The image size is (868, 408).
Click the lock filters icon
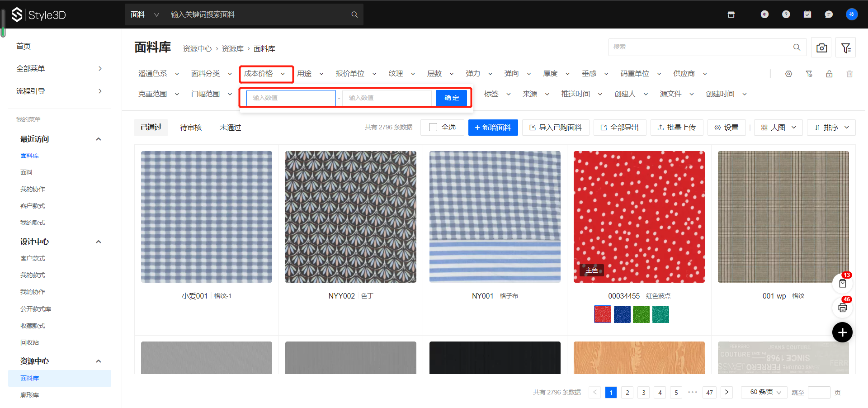(829, 74)
